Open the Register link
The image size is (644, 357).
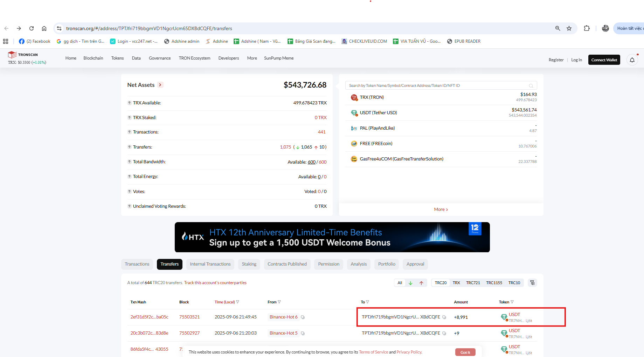pyautogui.click(x=556, y=60)
